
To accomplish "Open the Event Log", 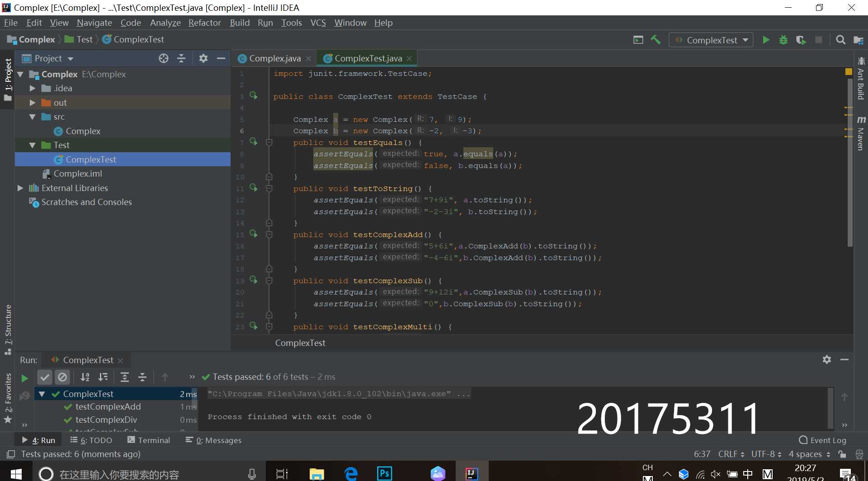I will click(x=823, y=440).
